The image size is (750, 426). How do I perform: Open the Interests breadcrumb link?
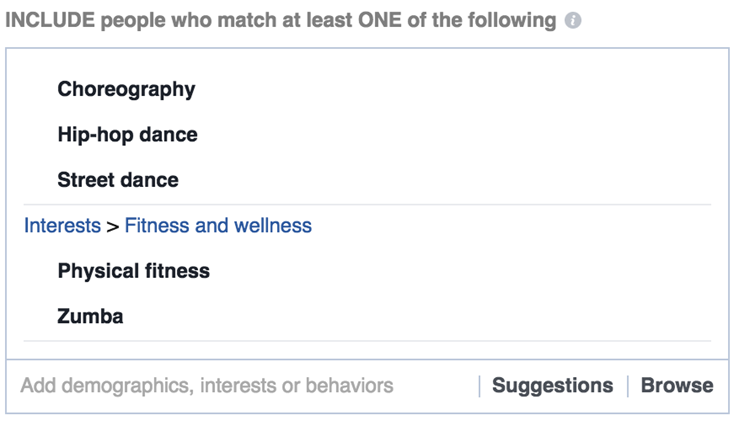[62, 225]
